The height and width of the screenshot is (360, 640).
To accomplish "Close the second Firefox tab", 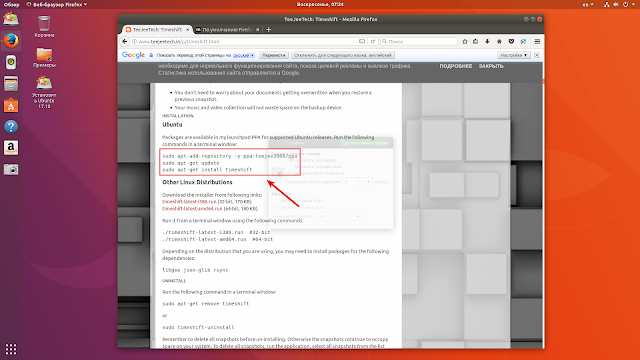I will [258, 29].
